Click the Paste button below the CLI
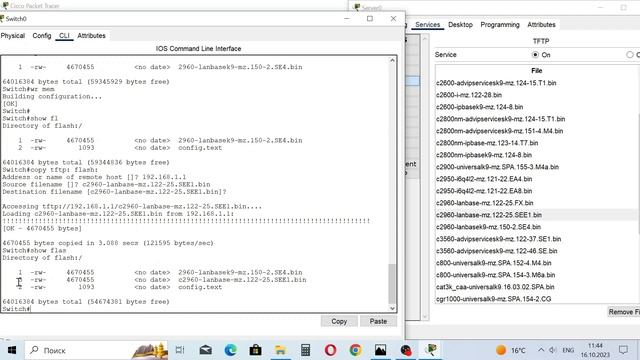Viewport: 640px width, 360px height. (378, 322)
